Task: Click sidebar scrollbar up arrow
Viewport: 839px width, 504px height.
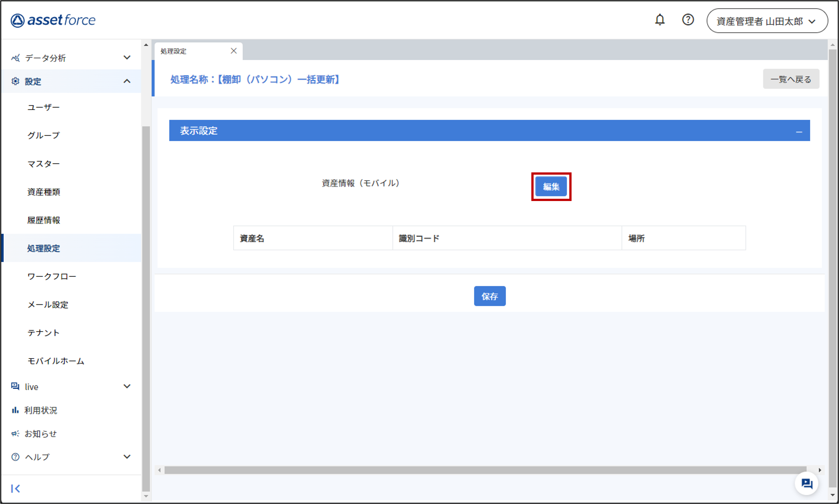Action: tap(146, 45)
